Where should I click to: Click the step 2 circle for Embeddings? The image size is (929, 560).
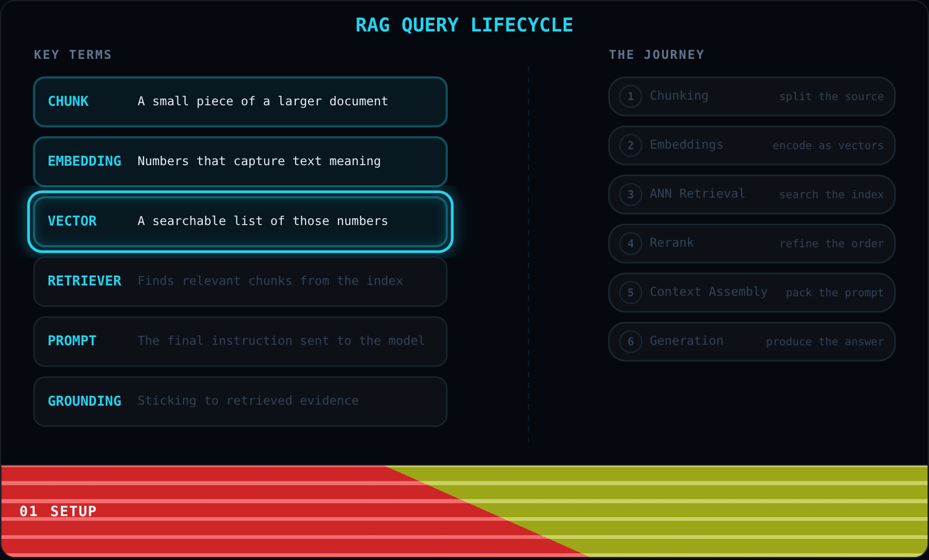click(631, 146)
